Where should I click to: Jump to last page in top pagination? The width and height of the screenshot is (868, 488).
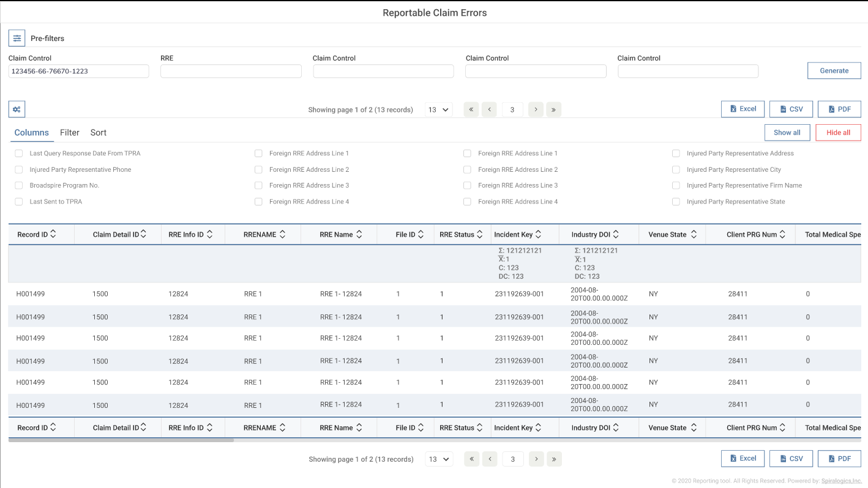point(553,109)
